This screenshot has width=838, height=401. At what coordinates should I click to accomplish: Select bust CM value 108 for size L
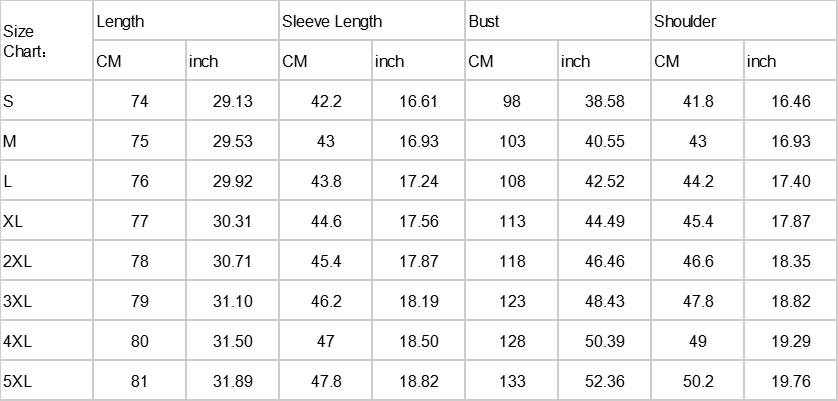tap(512, 181)
